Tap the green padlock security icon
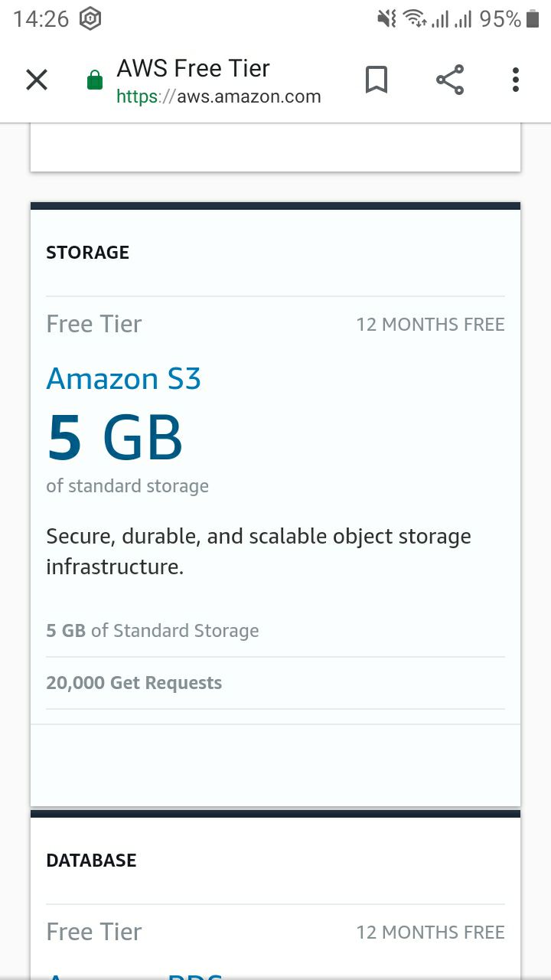Viewport: 551px width, 980px height. [95, 80]
